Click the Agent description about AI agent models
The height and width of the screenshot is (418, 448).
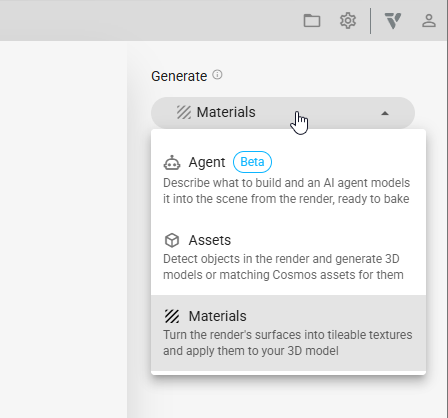pos(286,191)
